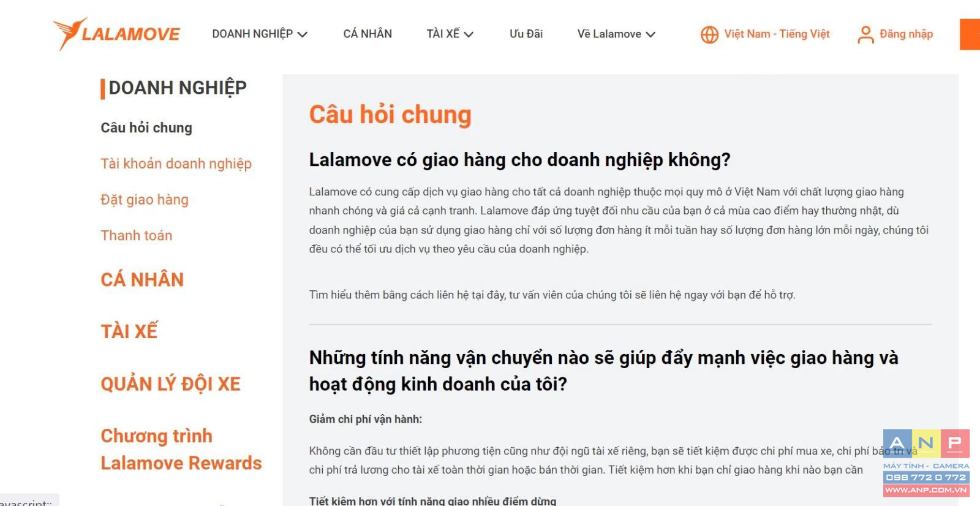Click heading Lalamove có giao hàng cho doanh nghiệp không?
The height and width of the screenshot is (506, 980).
[x=519, y=160]
